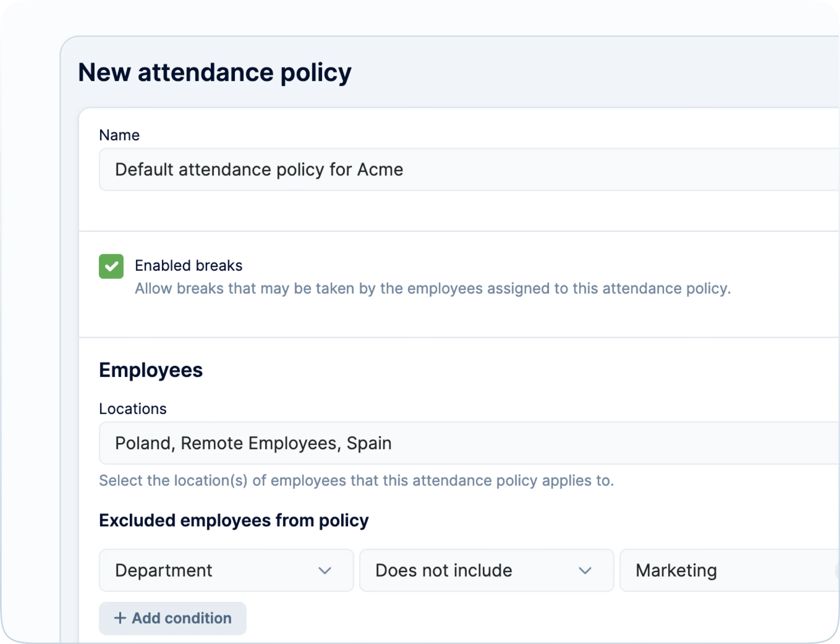
Task: Click the Allow breaks description text
Action: tap(433, 289)
